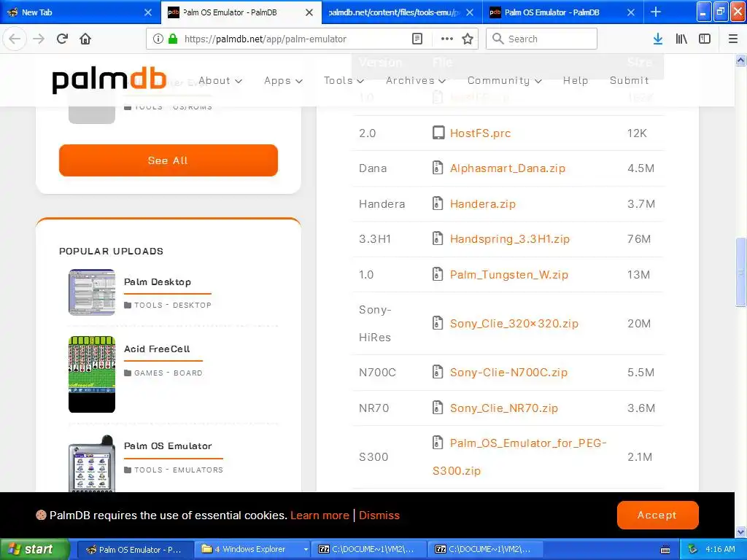Open the Help page link
The width and height of the screenshot is (747, 560).
pyautogui.click(x=576, y=80)
